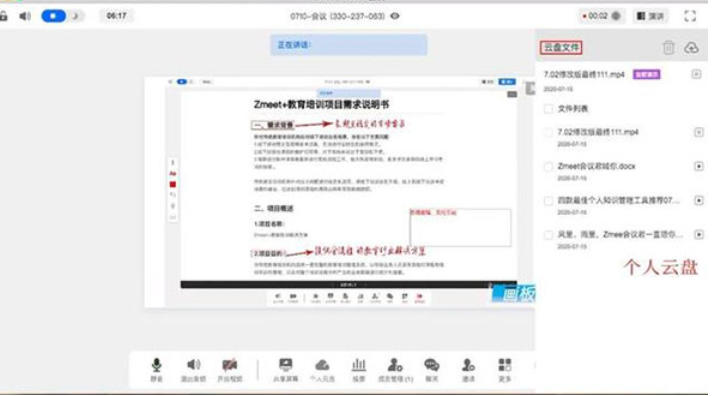Screen dimensions: 714x396
Task: Start screen sharing from bottom toolbar
Action: [x=286, y=365]
